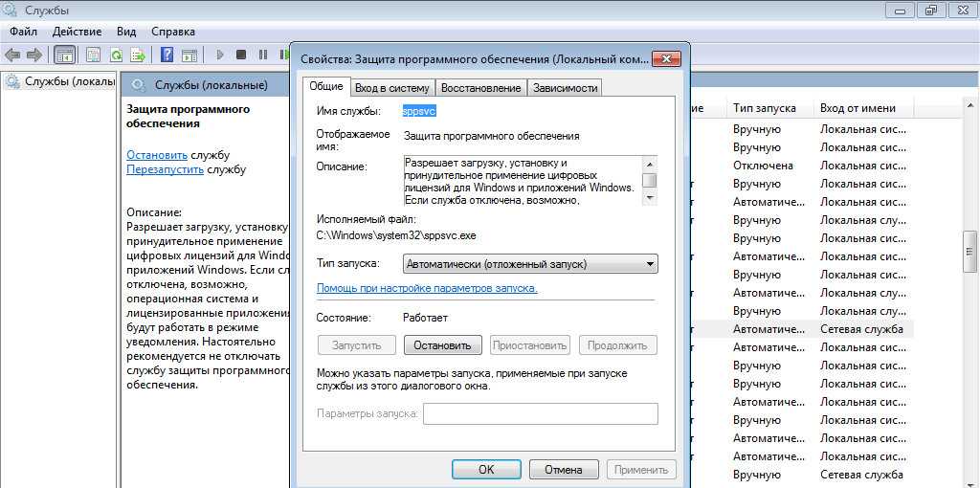Click the Отмена button
This screenshot has width=980, height=488.
(x=564, y=470)
